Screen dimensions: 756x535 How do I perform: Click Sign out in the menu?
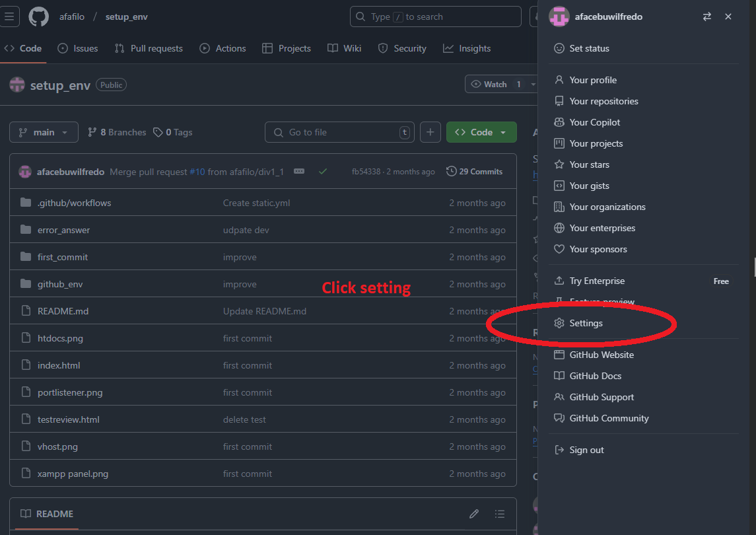pyautogui.click(x=586, y=450)
